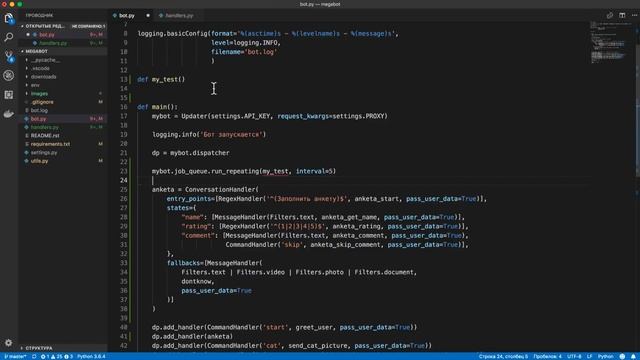This screenshot has width=640, height=360.
Task: Expand the .vscode folder
Action: click(40, 69)
